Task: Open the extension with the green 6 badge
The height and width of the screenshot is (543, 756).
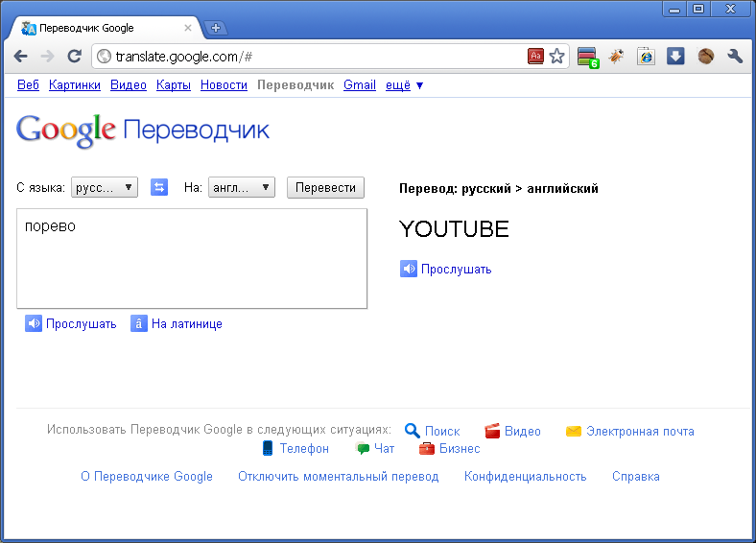Action: tap(588, 58)
